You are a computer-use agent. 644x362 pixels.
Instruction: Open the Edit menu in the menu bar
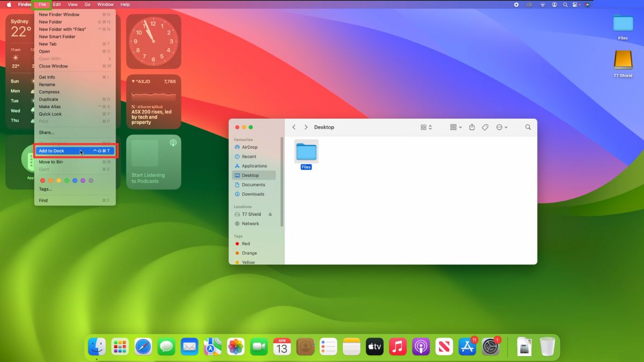[x=57, y=4]
